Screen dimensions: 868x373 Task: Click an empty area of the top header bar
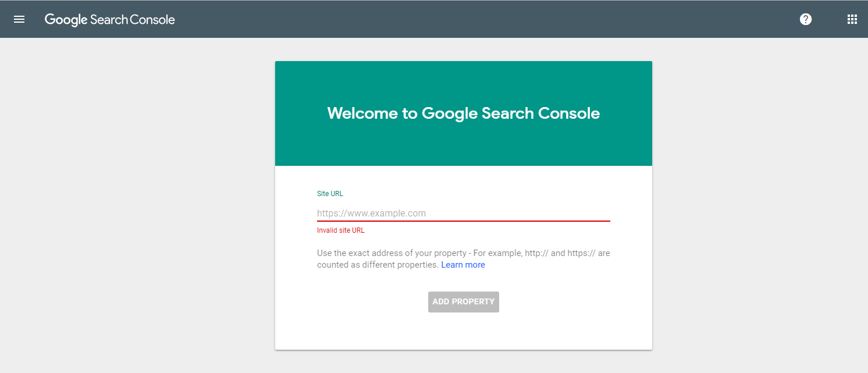465,19
